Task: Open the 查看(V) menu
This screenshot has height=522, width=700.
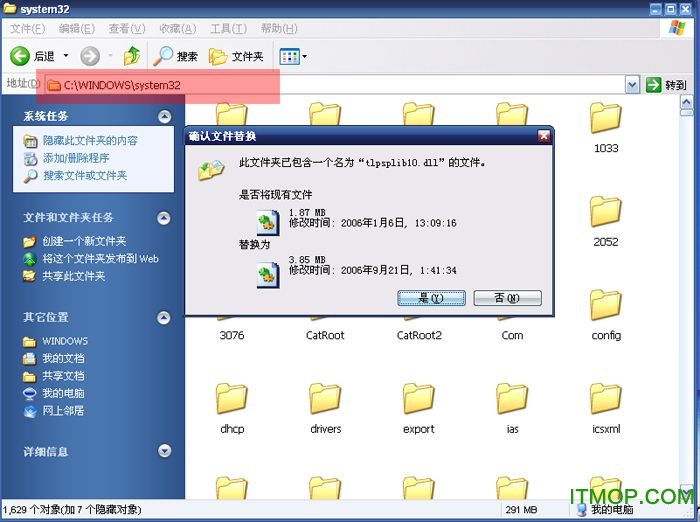Action: click(127, 29)
